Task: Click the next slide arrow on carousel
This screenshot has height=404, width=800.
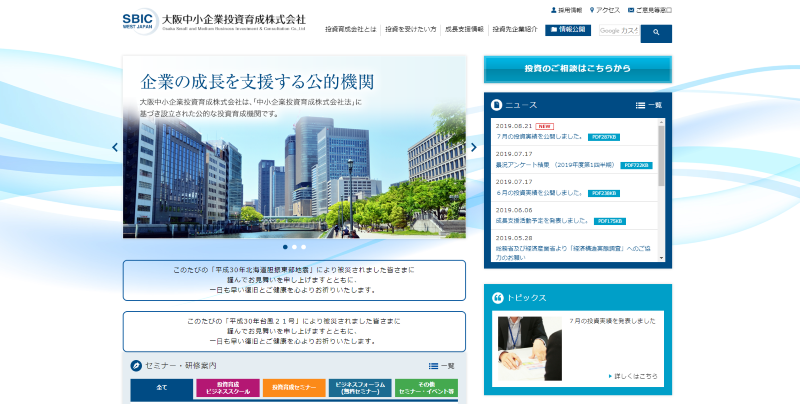Action: pos(473,147)
